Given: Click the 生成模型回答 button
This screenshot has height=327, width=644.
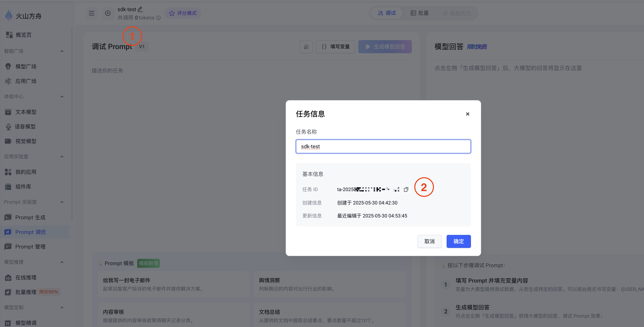Looking at the screenshot, I should [x=385, y=47].
